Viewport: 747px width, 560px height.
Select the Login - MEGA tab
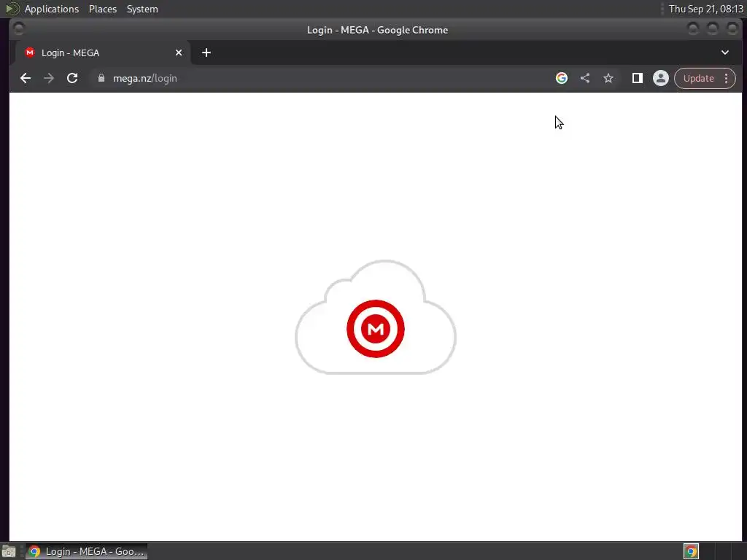point(103,52)
